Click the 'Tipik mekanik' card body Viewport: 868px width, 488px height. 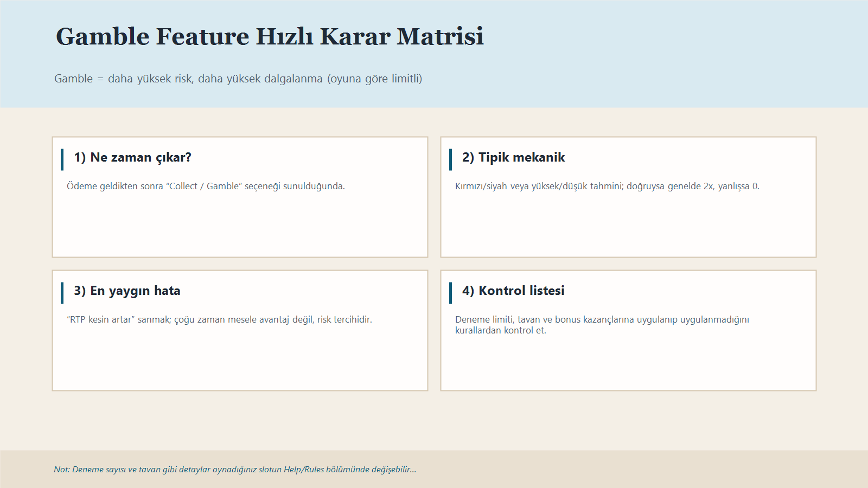[628, 228]
